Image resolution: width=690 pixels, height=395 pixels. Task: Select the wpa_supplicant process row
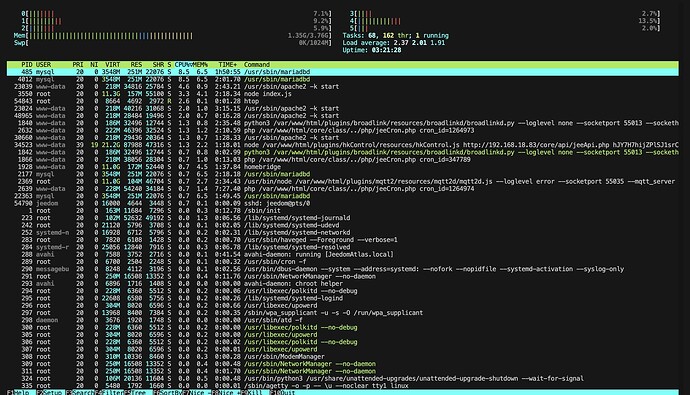[x=342, y=313]
